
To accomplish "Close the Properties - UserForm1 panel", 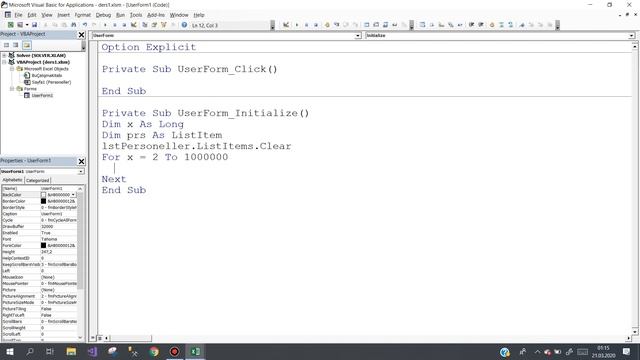I will [81, 161].
